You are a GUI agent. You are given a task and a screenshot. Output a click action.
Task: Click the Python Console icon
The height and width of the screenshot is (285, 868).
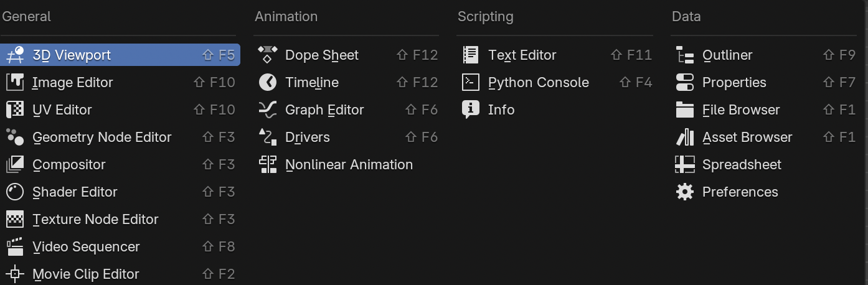point(471,82)
